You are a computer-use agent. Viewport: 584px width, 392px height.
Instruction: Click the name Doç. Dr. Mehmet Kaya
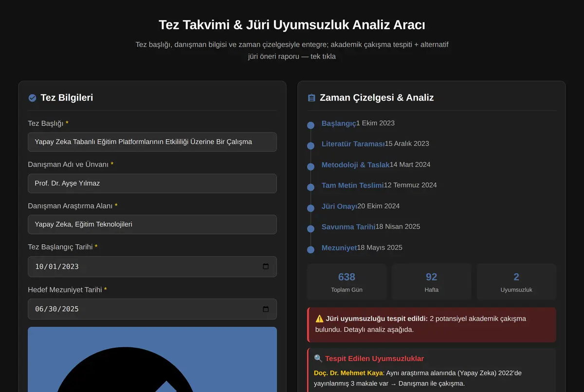tap(348, 373)
